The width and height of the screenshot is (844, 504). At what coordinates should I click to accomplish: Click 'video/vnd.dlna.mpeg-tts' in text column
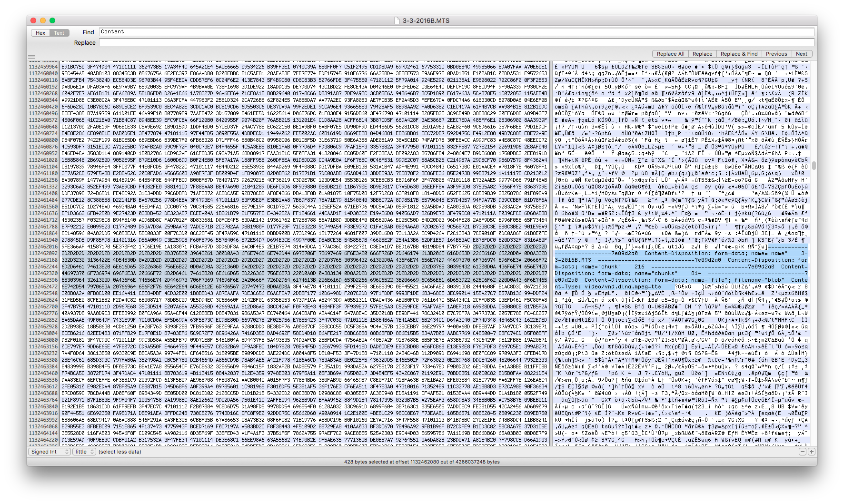click(623, 287)
